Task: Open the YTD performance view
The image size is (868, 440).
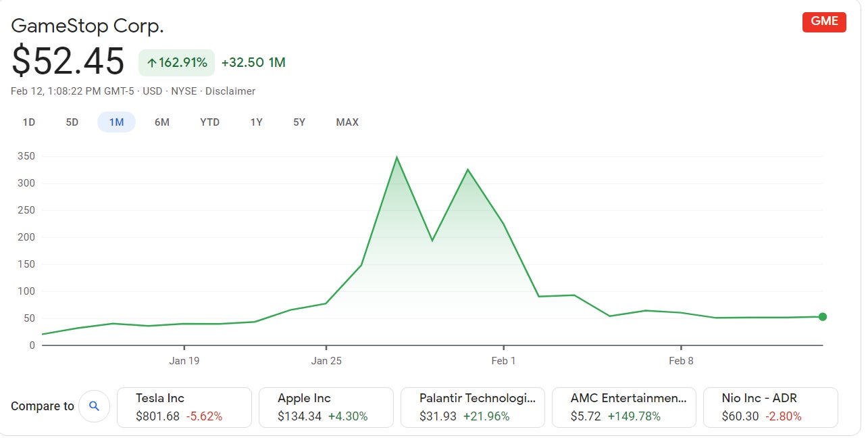Action: pos(209,122)
